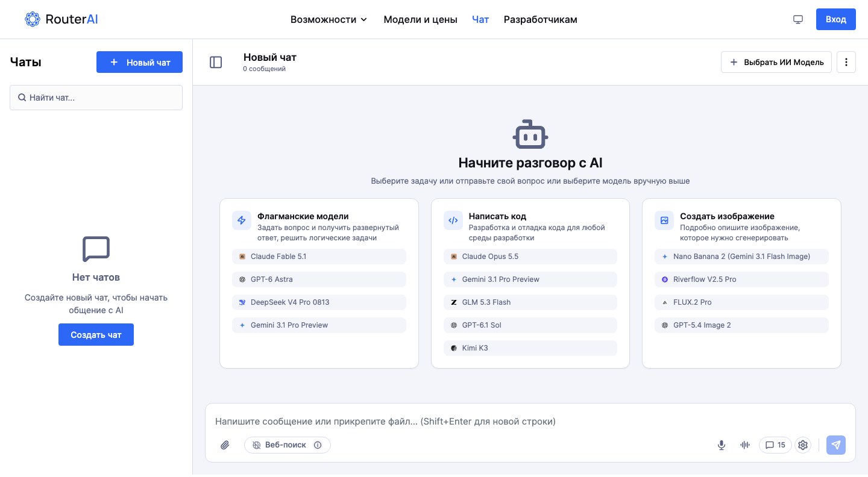Expand the Возможности dropdown menu
The height and width of the screenshot is (477, 868).
coord(329,19)
